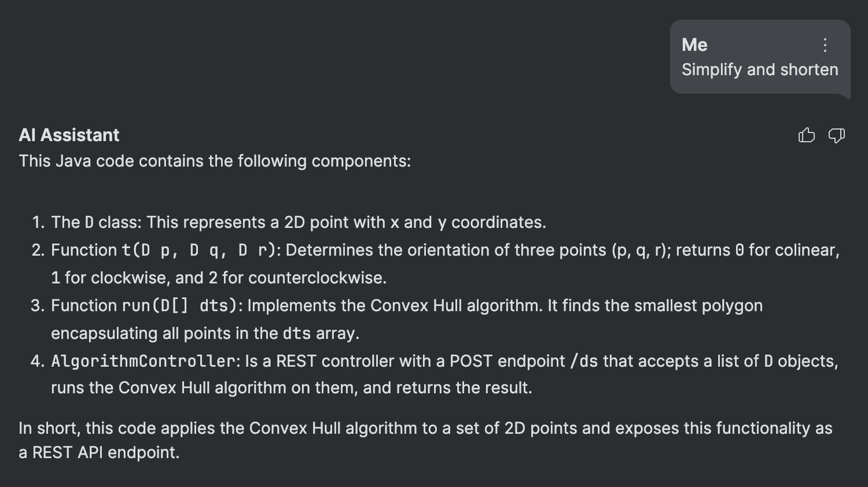
Task: Click 'dts' code in the third list item
Action: tap(296, 333)
